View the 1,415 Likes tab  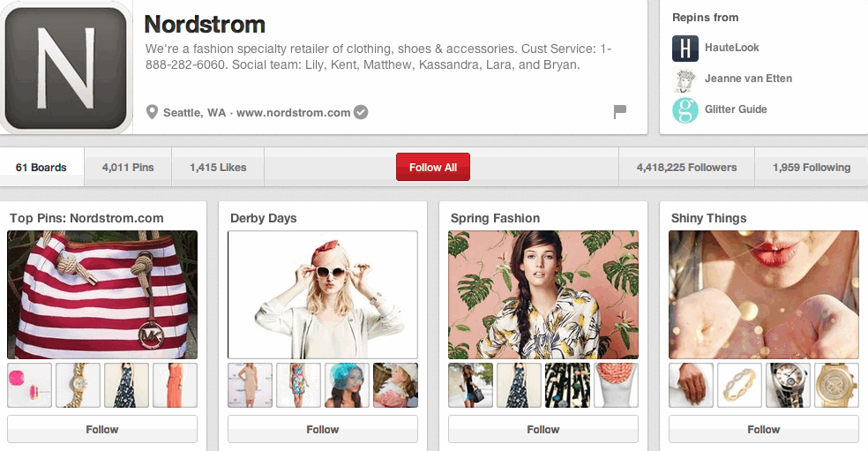point(218,167)
